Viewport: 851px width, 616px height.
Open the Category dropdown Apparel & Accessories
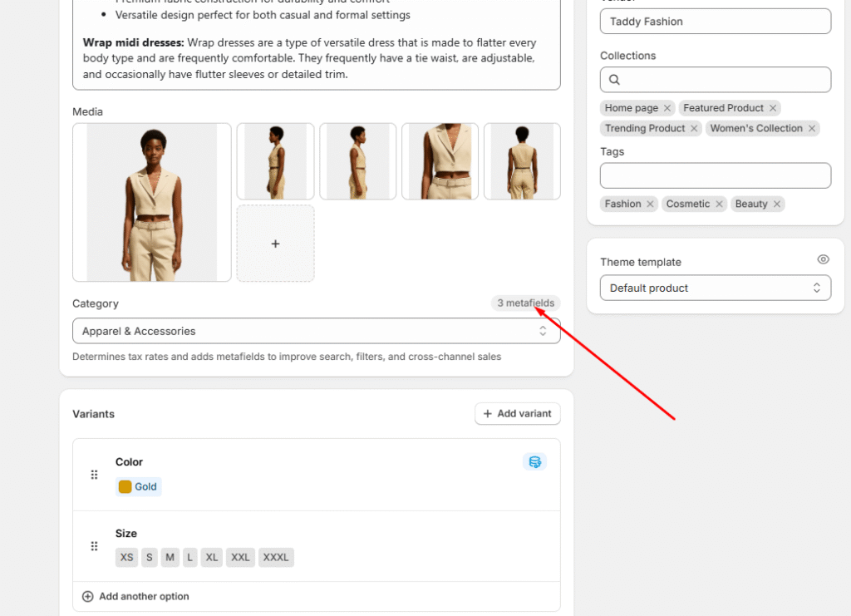coord(317,331)
